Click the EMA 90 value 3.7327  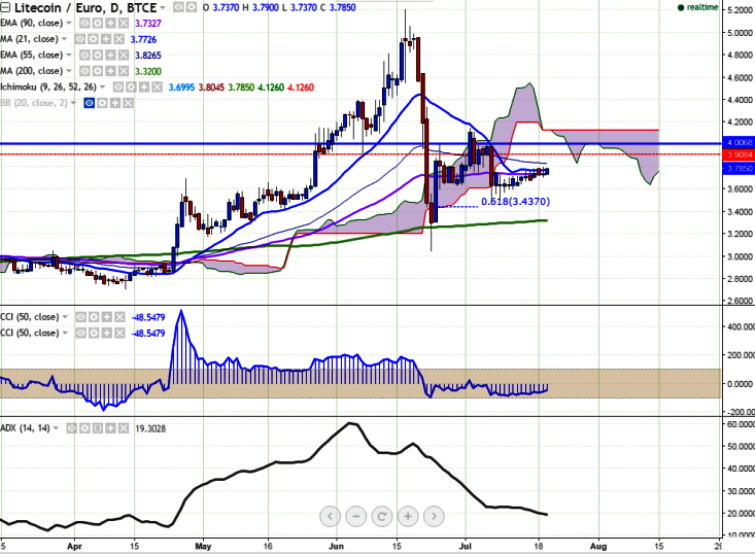(148, 23)
